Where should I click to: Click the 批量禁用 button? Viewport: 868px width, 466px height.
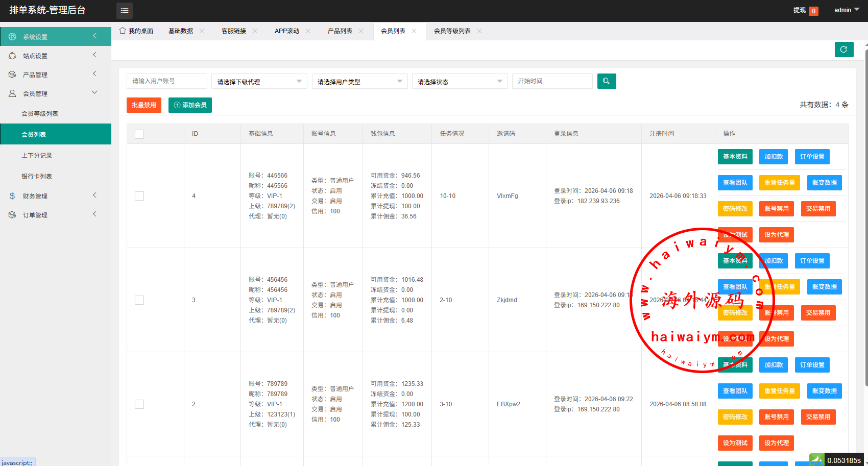(144, 105)
